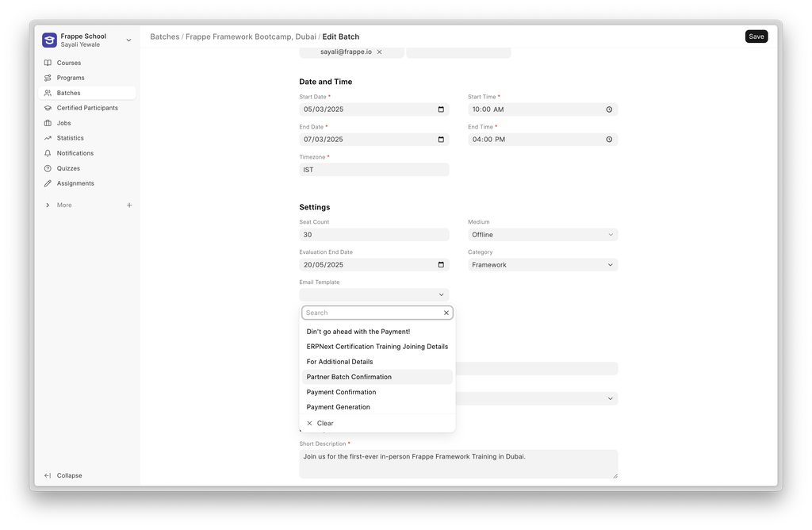Clear the email template search box
The image size is (812, 530).
click(x=446, y=313)
